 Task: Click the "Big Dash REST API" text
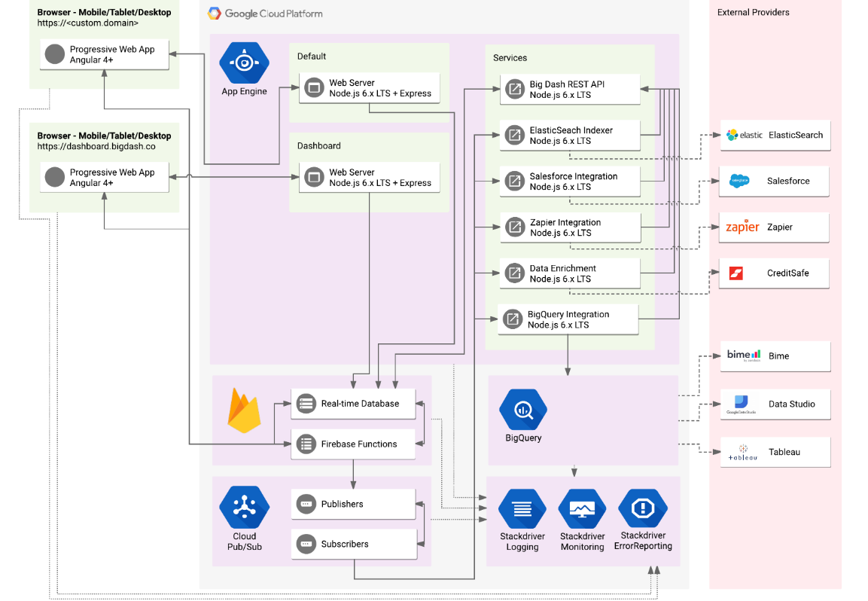567,84
